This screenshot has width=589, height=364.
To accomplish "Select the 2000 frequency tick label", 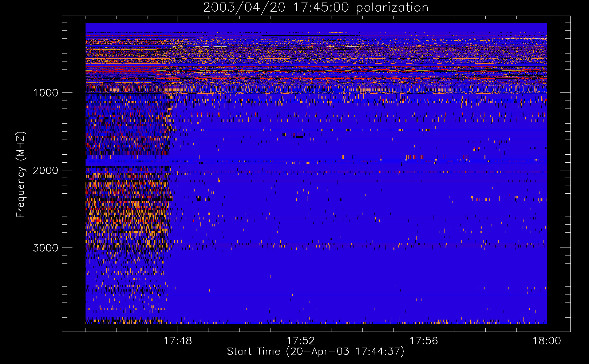I will (x=46, y=170).
